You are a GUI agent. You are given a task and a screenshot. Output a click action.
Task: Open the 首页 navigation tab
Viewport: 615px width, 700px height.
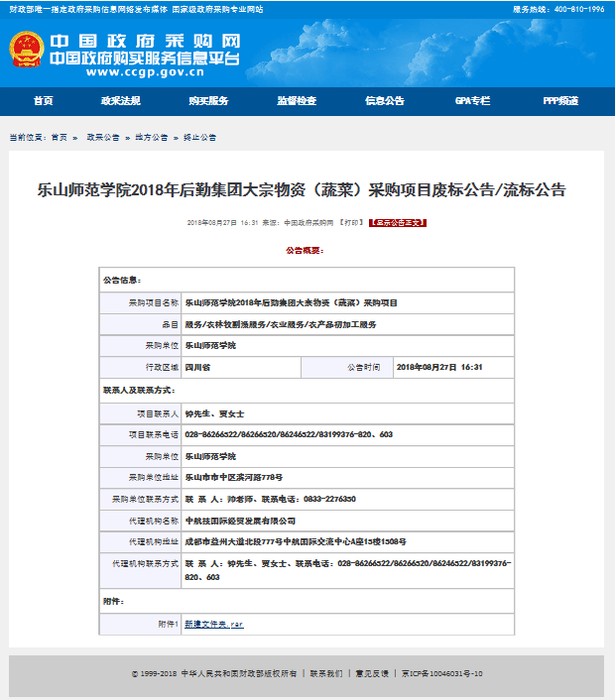click(43, 101)
